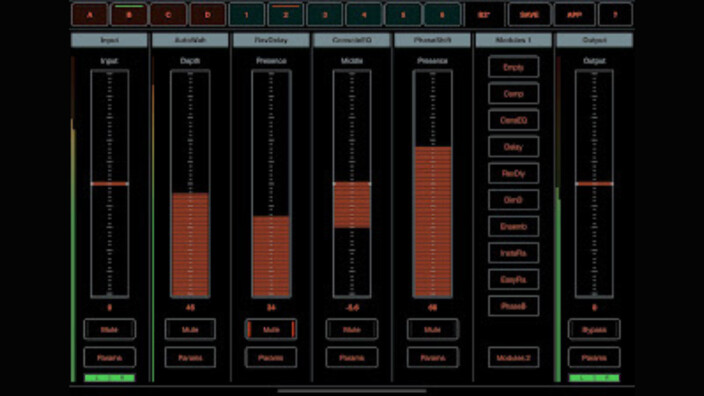Load preset slot 4

point(364,15)
